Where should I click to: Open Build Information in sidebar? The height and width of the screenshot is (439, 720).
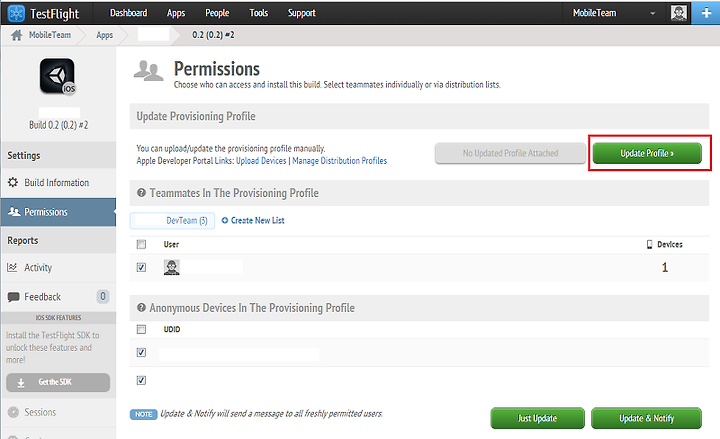tap(56, 182)
